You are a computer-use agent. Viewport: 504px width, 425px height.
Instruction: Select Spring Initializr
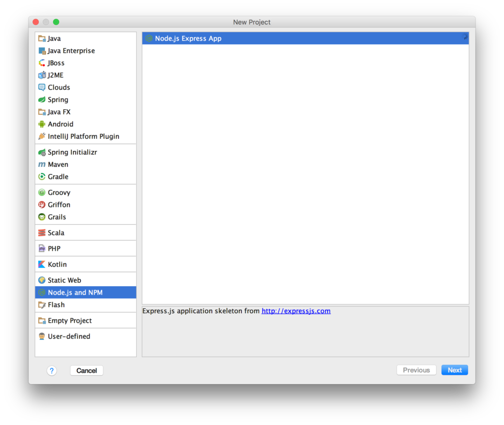tap(86, 152)
